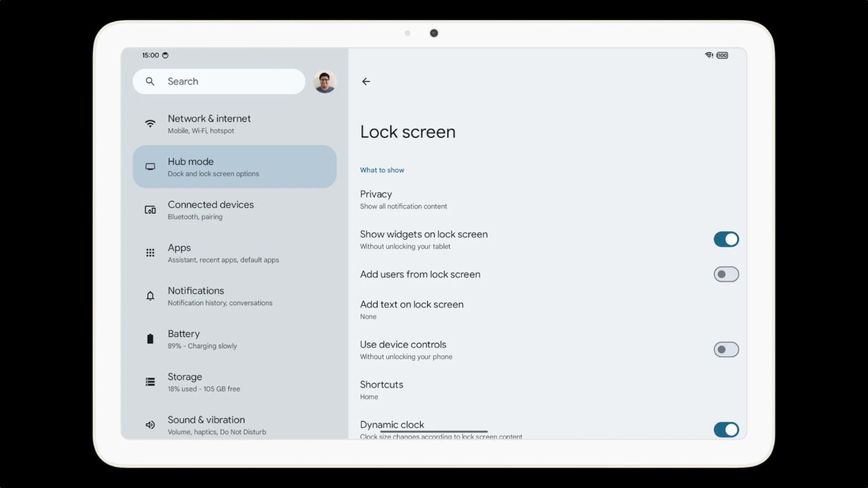This screenshot has height=488, width=868.
Task: Select the Storage icon
Action: coord(150,381)
